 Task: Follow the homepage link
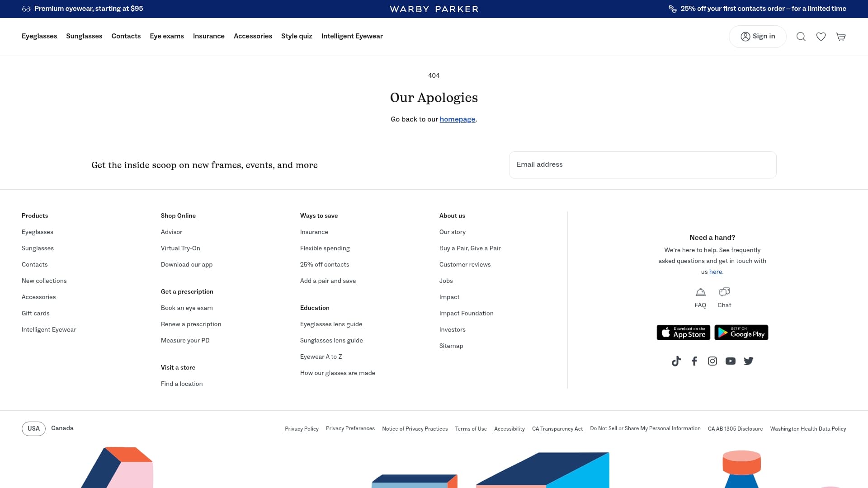(458, 119)
